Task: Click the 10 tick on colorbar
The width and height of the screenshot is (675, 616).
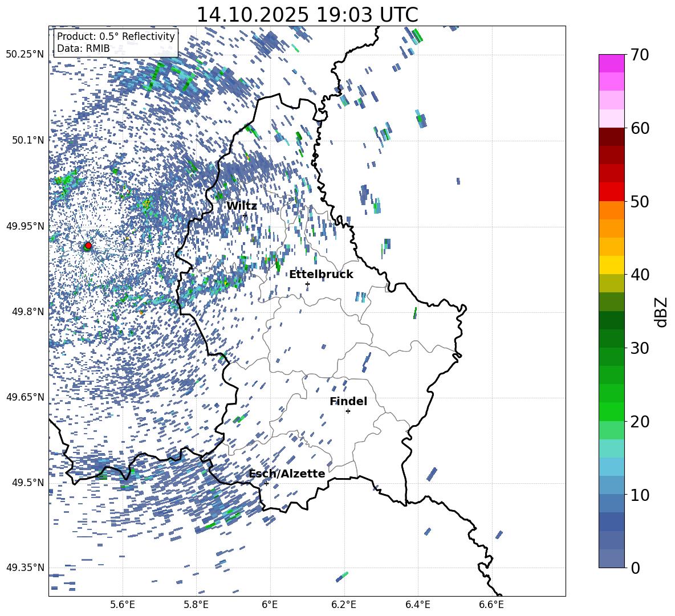Action: pyautogui.click(x=640, y=495)
